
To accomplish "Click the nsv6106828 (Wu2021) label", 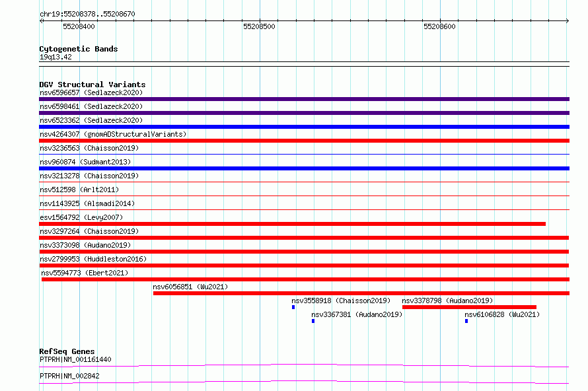I will pyautogui.click(x=502, y=314).
